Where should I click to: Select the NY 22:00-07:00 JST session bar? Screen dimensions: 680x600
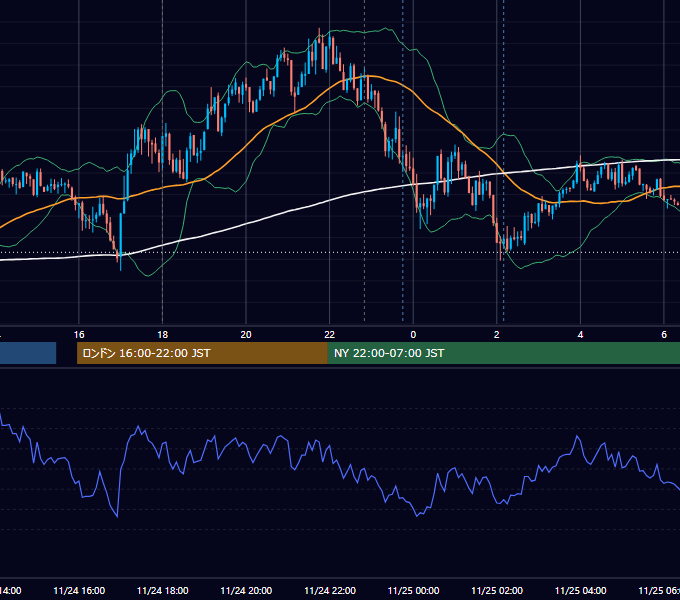point(503,353)
